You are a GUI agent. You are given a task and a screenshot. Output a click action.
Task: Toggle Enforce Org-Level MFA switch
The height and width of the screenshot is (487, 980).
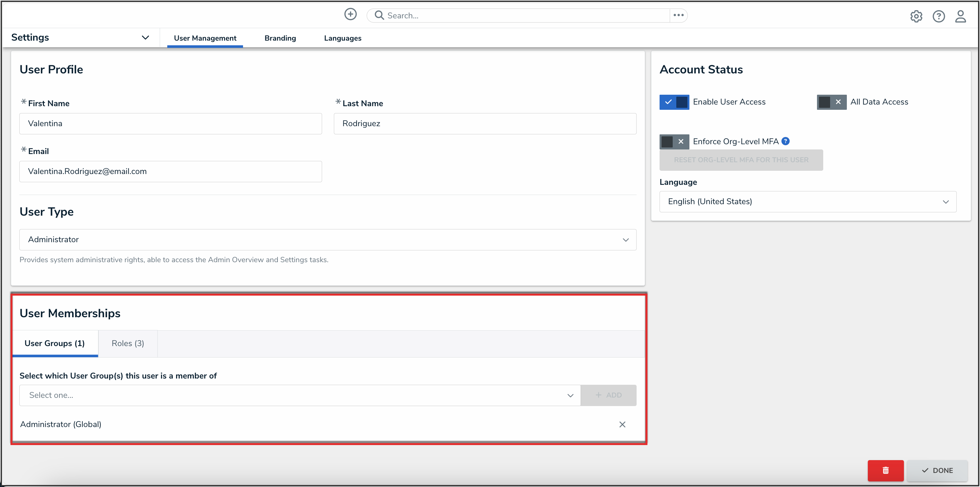click(x=674, y=142)
